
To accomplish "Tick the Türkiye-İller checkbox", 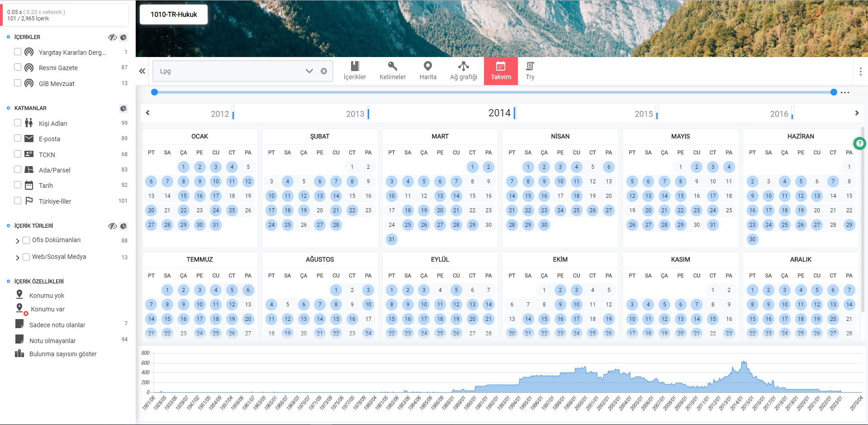I will click(18, 201).
